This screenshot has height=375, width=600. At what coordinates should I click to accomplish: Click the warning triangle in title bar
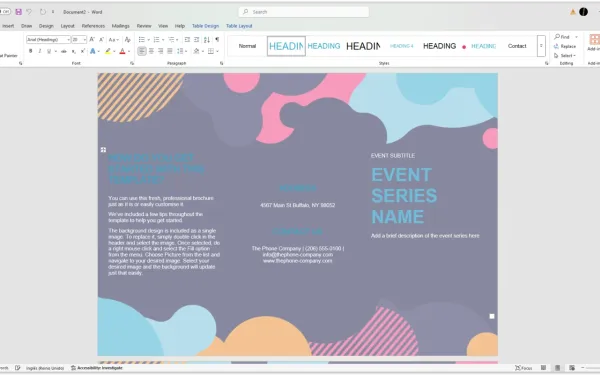[x=573, y=12]
